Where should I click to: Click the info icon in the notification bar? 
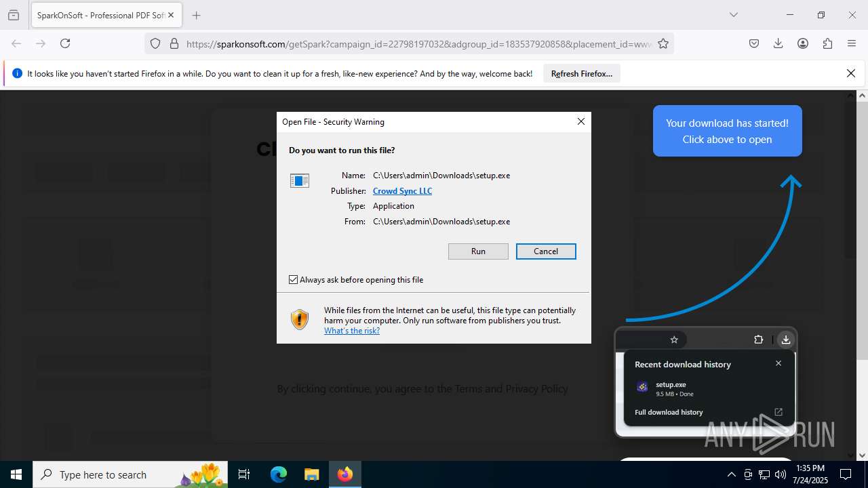18,73
